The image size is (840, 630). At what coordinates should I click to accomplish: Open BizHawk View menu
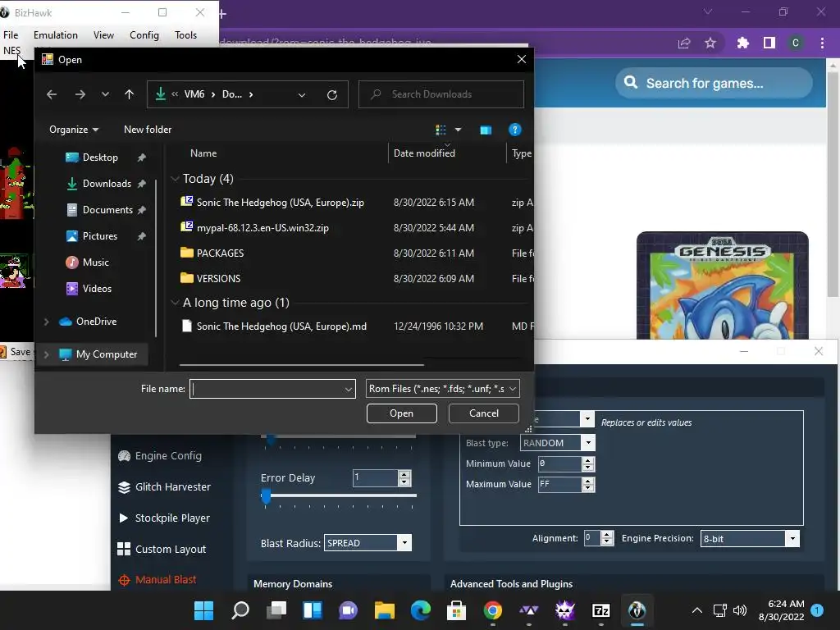103,35
